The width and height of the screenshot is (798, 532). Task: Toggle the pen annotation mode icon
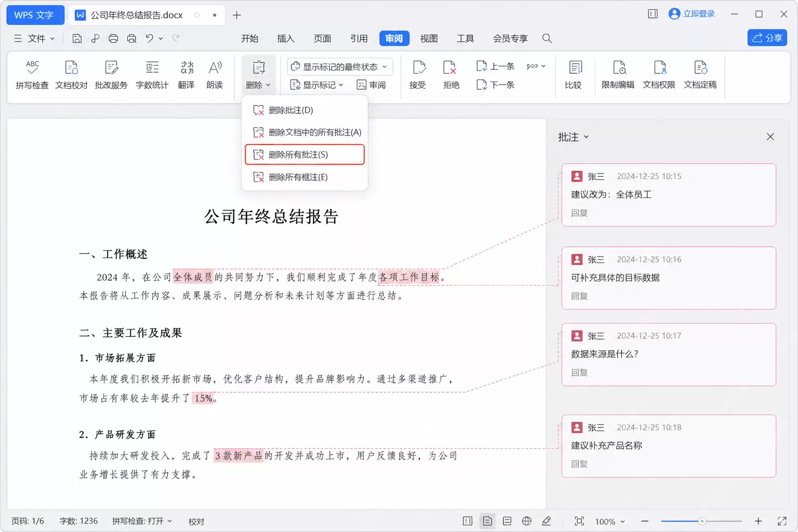click(x=547, y=521)
